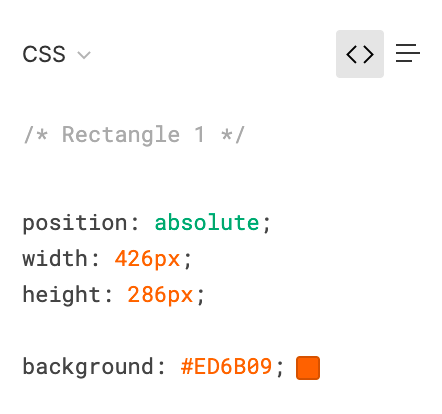Click the semicolon after the hex color

280,369
